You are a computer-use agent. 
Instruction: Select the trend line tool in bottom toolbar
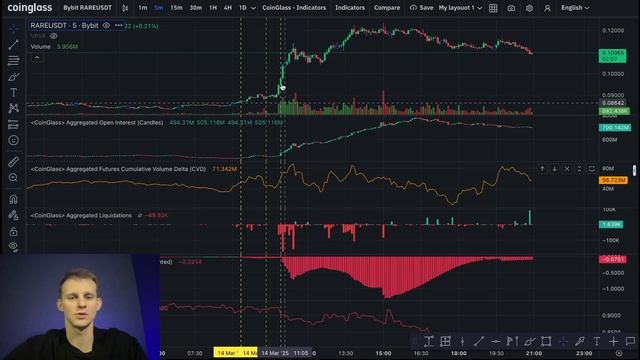[479, 341]
